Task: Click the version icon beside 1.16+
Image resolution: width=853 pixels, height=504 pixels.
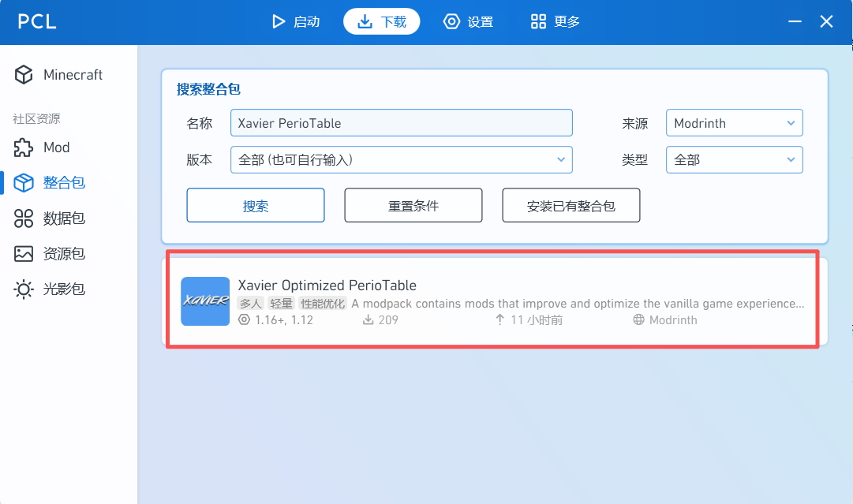Action: pos(245,319)
